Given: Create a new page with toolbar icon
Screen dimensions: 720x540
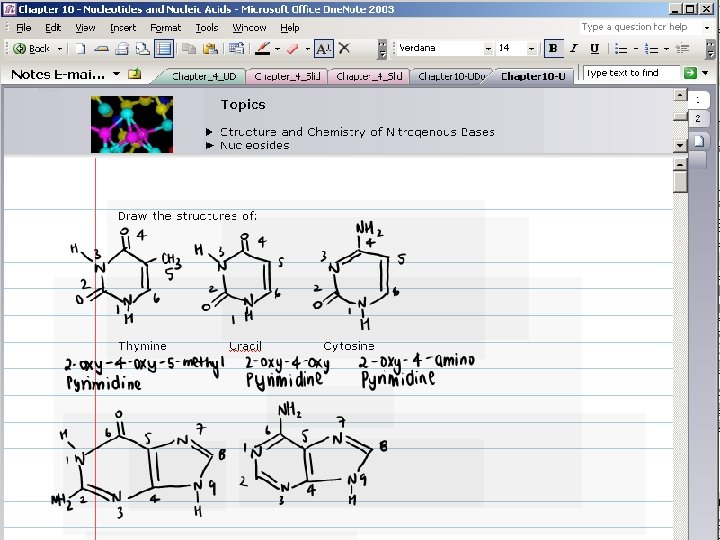Looking at the screenshot, I should [x=80, y=49].
